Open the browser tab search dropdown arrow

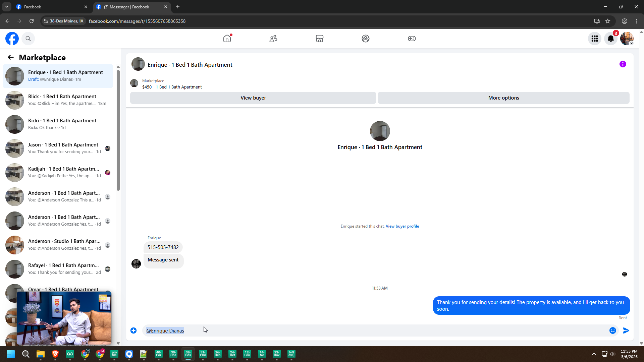[6, 7]
